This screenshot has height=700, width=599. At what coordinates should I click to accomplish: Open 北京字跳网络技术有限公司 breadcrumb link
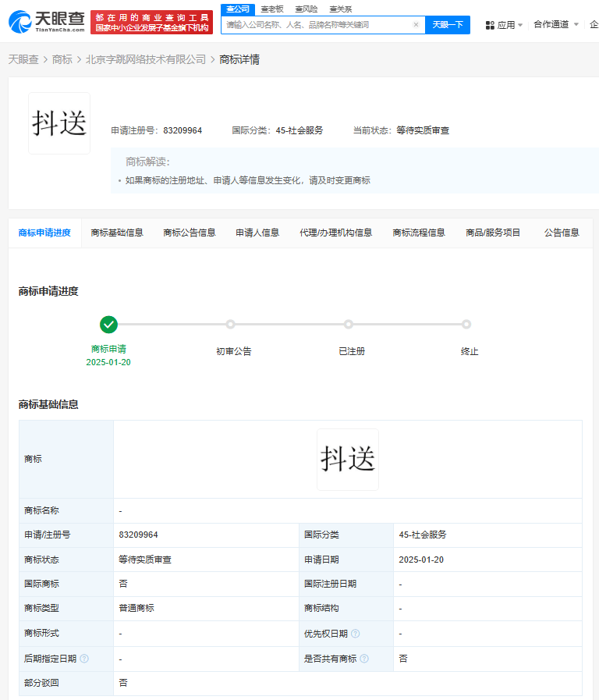tap(145, 59)
